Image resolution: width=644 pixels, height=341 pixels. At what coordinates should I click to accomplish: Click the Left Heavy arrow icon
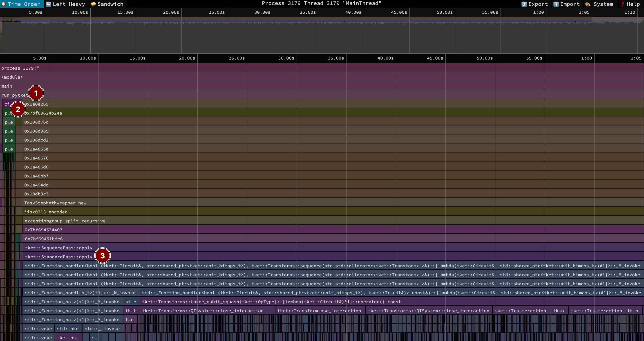click(x=49, y=4)
